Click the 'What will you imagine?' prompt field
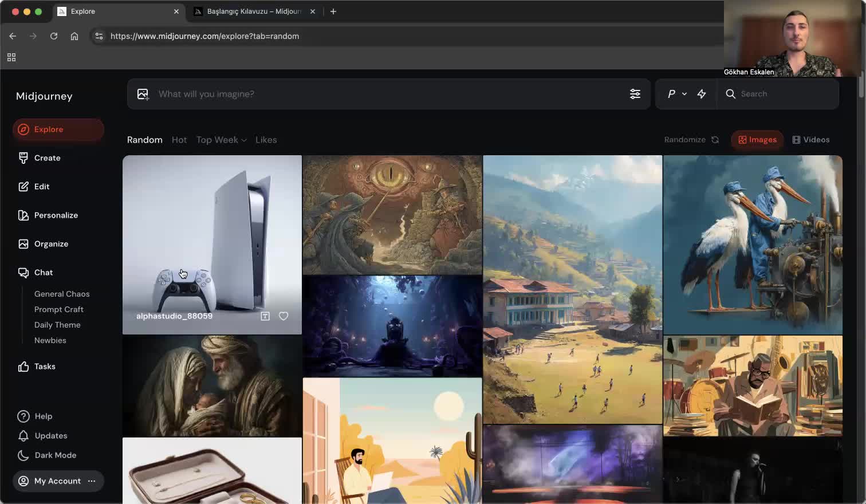Screen dimensions: 866x504 [389, 94]
